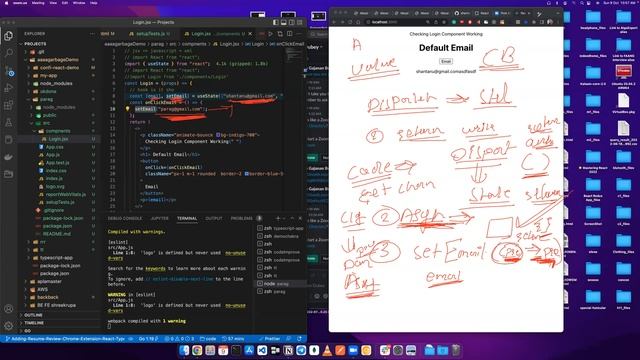Click the Explorer more actions ellipsis
Viewport: 640px width, 360px height.
coord(92,34)
